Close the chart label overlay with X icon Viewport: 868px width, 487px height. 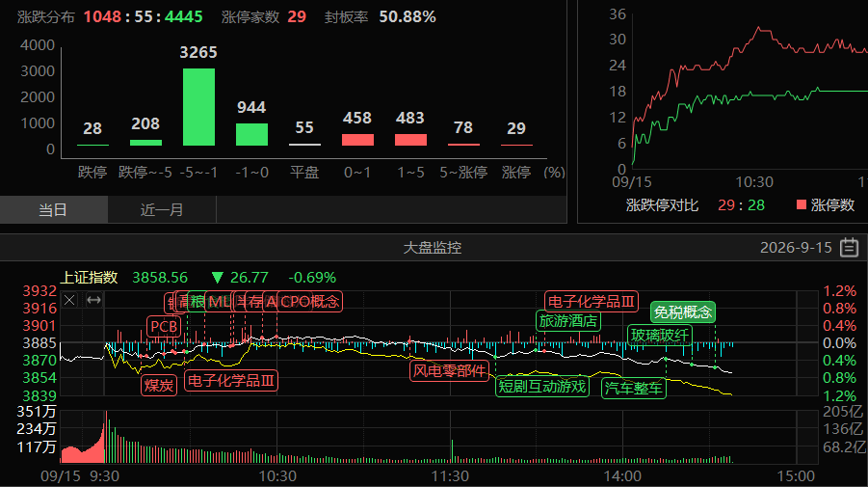tap(69, 300)
